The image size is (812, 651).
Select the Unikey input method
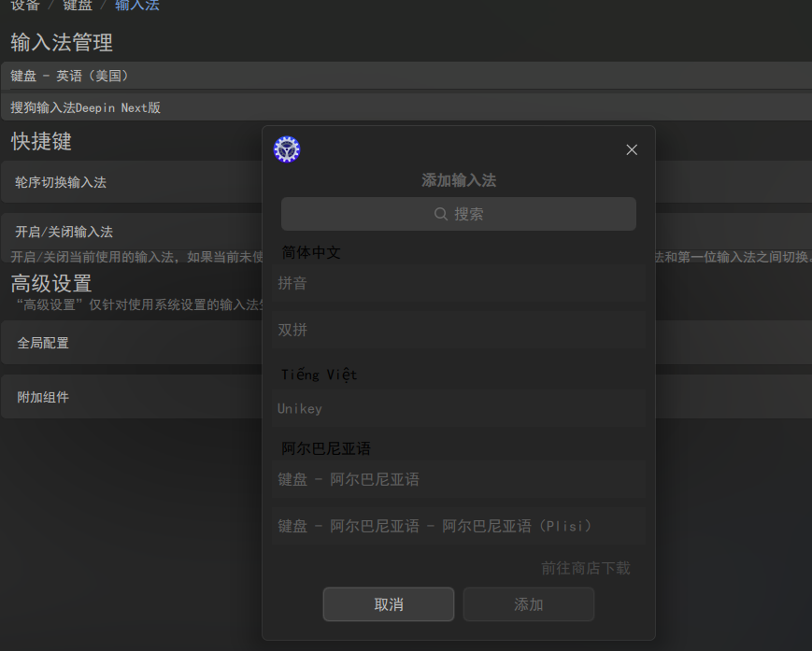tap(458, 408)
